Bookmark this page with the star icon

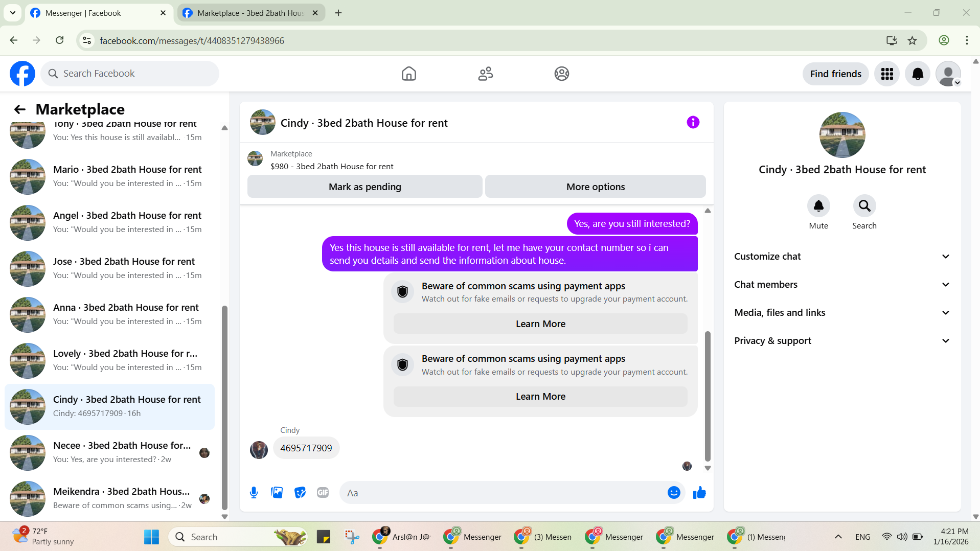[912, 40]
